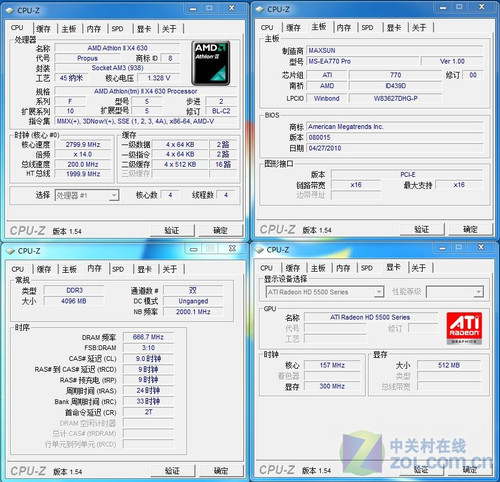This screenshot has width=500, height=482.
Task: Click the ATI Radeon graphics logo
Action: tap(464, 328)
